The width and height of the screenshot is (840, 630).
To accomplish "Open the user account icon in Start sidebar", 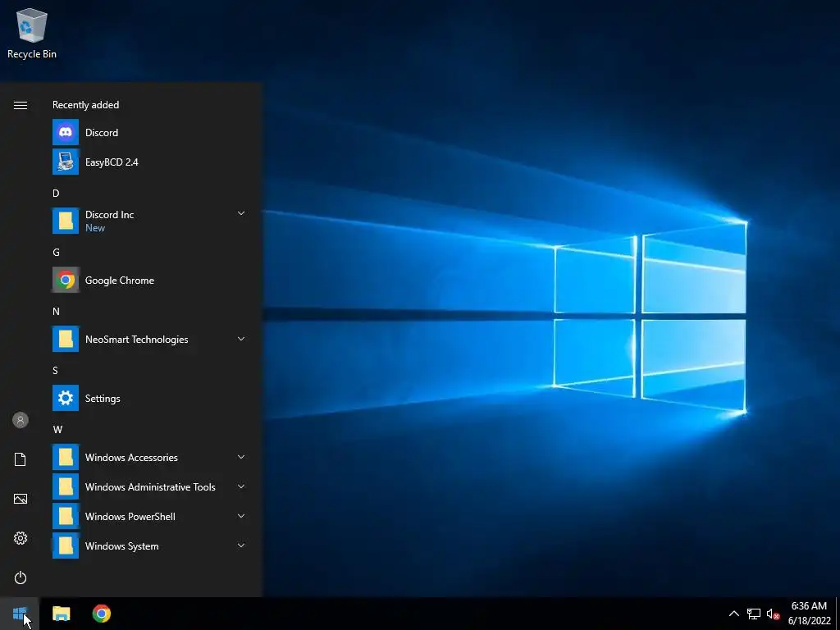I will click(x=21, y=420).
